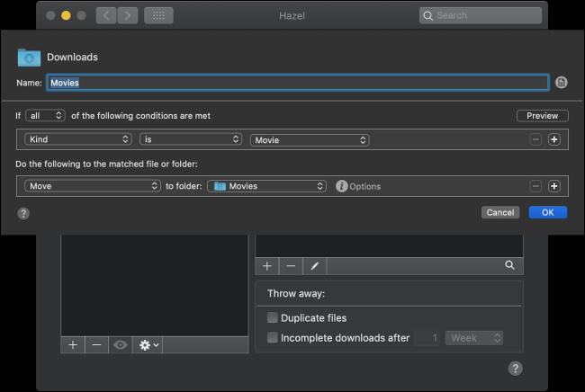The height and width of the screenshot is (392, 585).
Task: Click the Preview button
Action: coord(542,116)
